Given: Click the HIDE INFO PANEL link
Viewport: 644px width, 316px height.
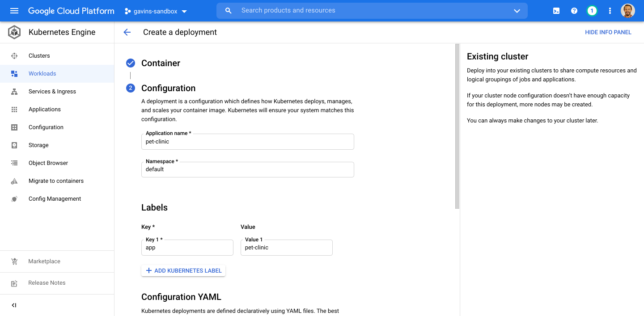Looking at the screenshot, I should tap(608, 32).
